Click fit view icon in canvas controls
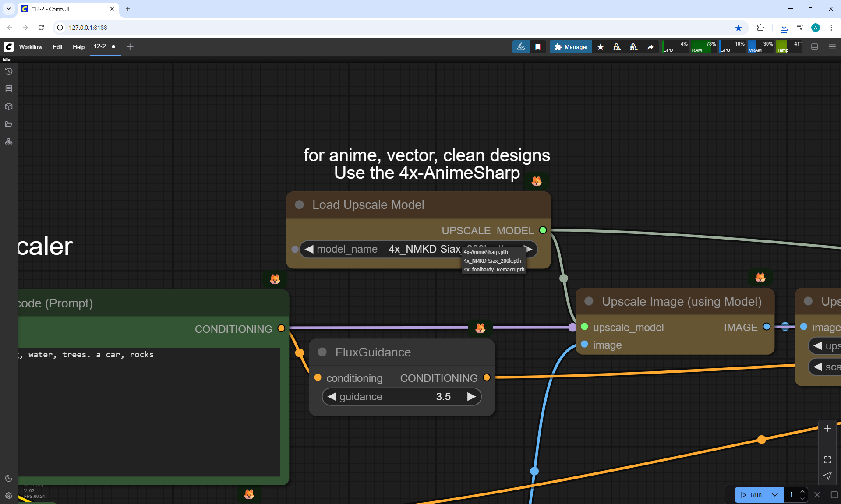 (x=827, y=460)
